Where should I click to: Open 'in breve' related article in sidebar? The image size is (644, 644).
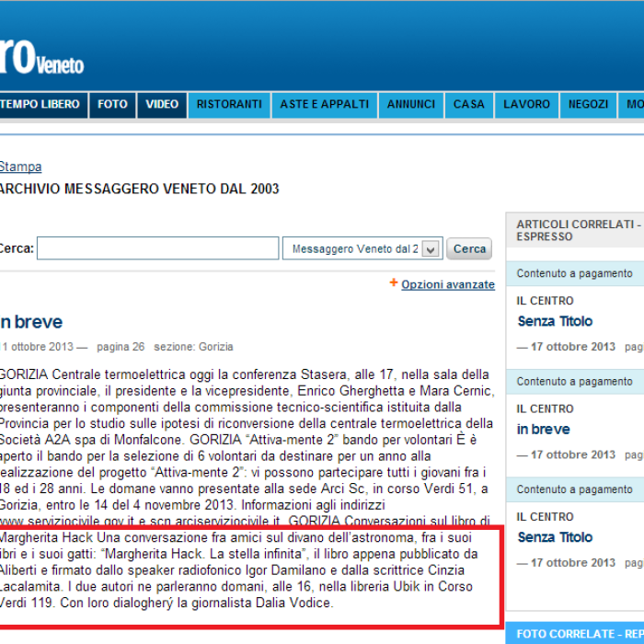click(544, 430)
